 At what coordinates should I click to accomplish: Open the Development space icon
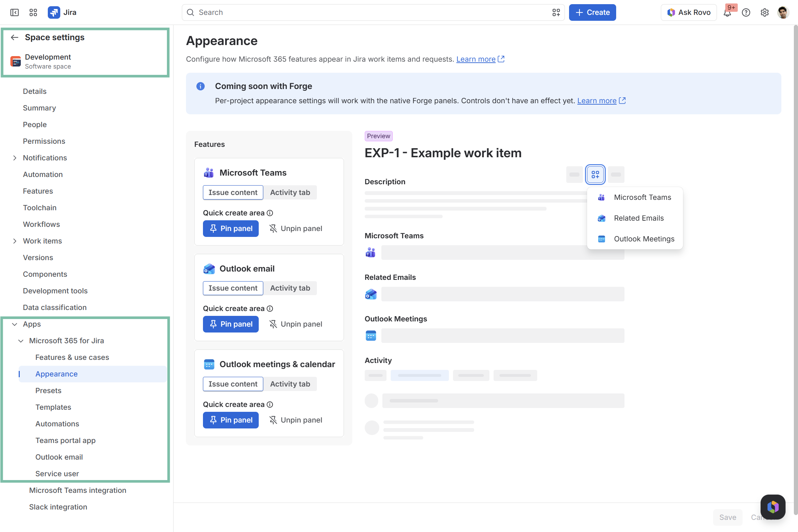point(16,61)
